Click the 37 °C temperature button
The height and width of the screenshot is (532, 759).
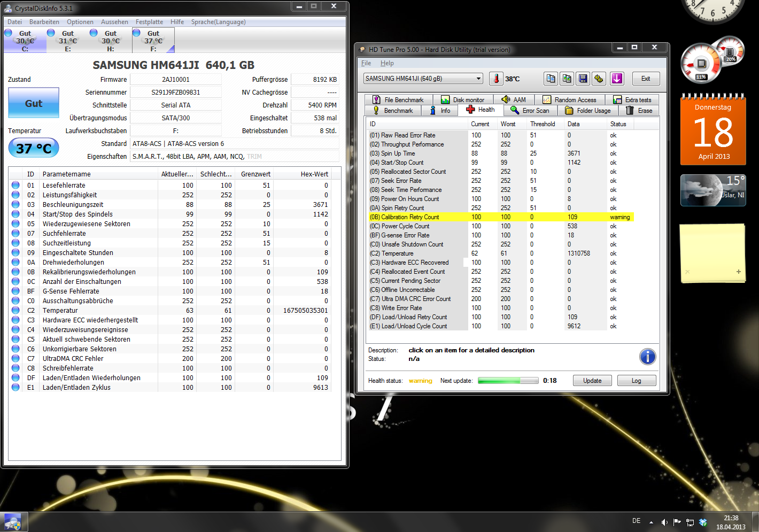pyautogui.click(x=34, y=148)
